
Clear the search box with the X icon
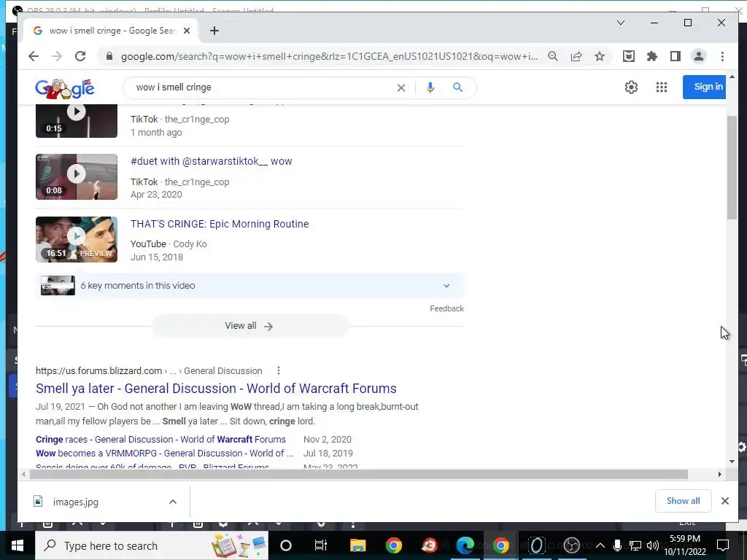point(401,87)
